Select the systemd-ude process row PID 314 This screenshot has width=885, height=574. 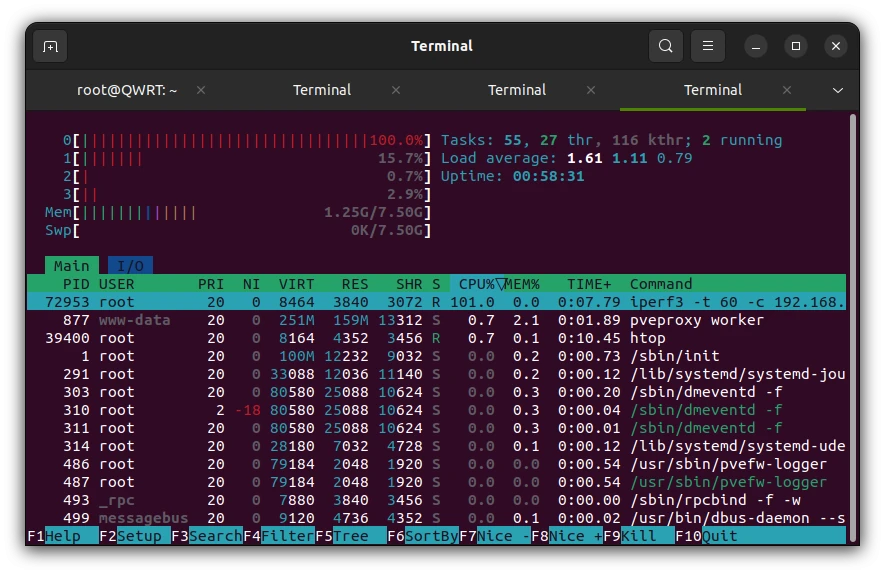[x=436, y=446]
